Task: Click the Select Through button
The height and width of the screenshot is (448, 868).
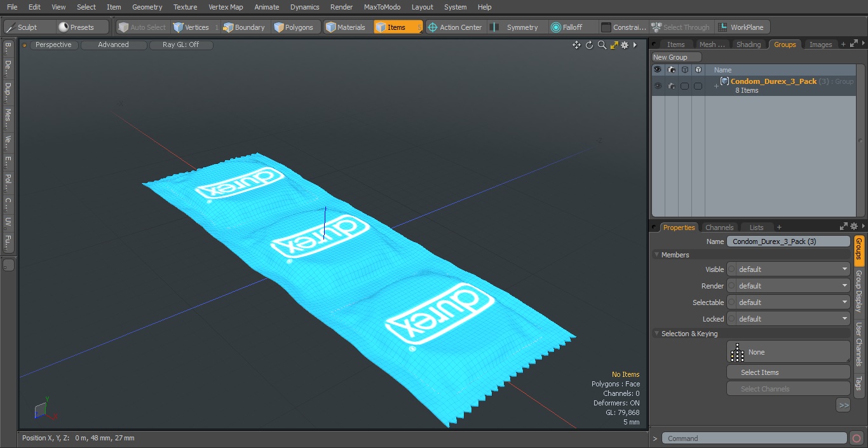Action: [x=681, y=27]
